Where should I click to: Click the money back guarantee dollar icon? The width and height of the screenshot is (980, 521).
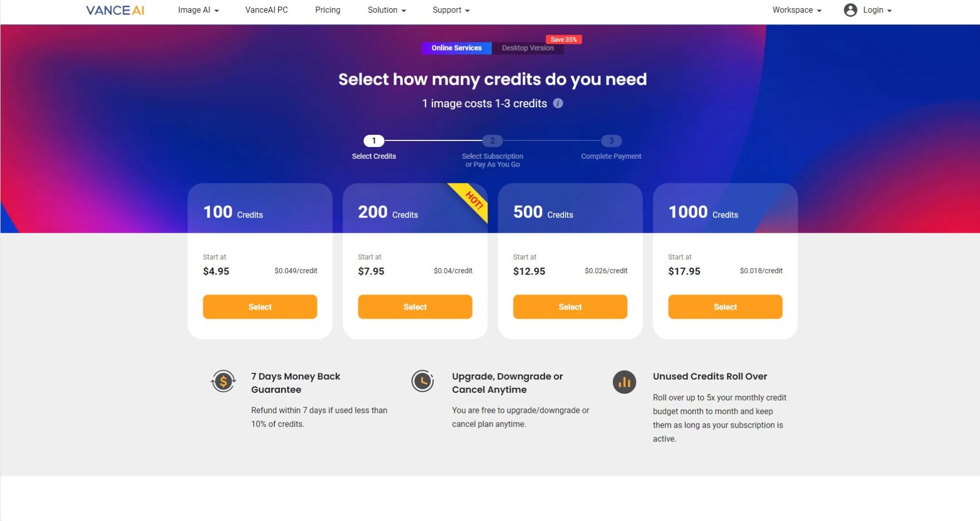pos(223,381)
